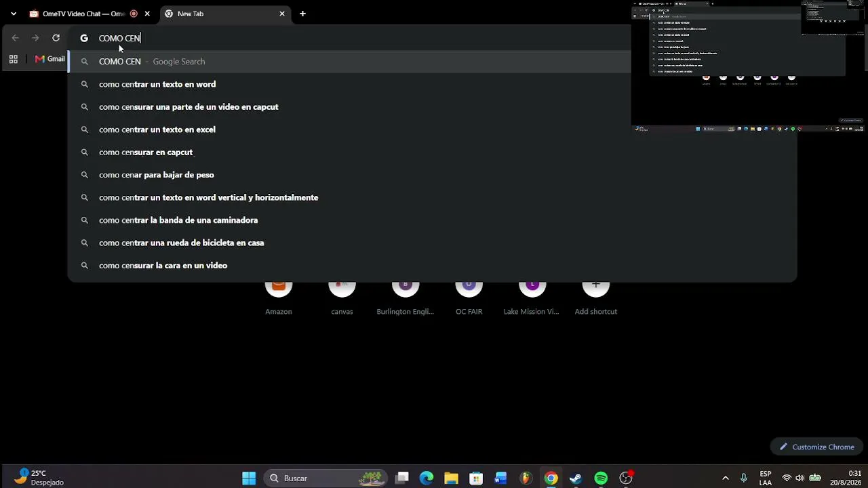Pick 'como censurar la cara en un video'

[432, 266]
